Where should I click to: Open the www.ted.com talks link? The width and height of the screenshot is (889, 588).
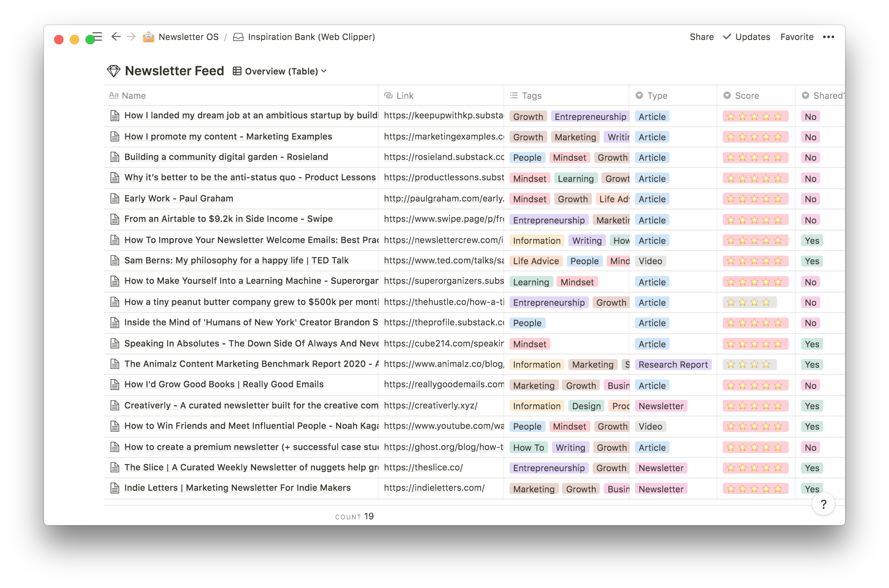pyautogui.click(x=444, y=260)
